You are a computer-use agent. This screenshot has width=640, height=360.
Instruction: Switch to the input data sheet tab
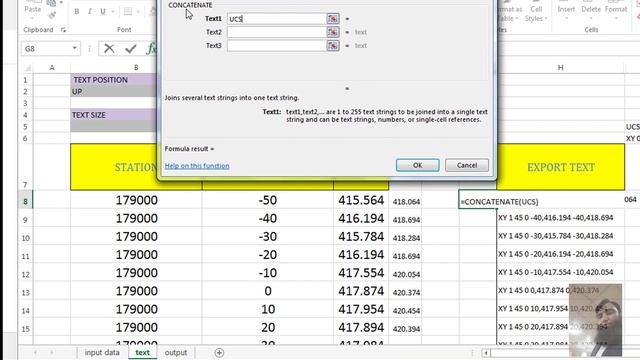click(x=102, y=353)
